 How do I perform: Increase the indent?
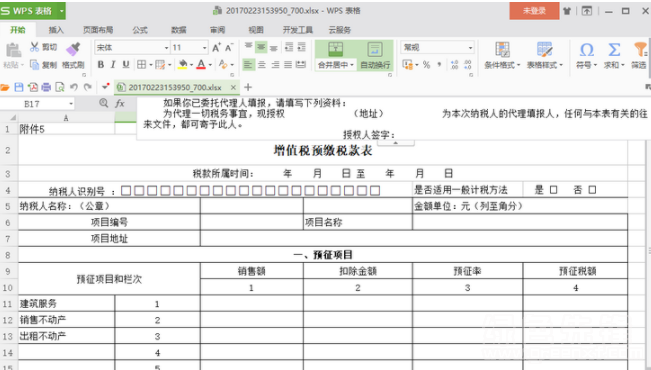301,47
